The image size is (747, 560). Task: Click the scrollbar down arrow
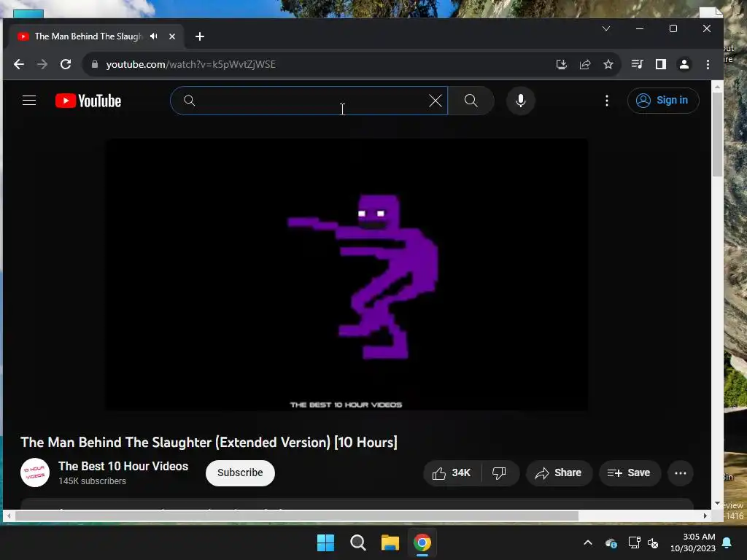click(x=717, y=503)
